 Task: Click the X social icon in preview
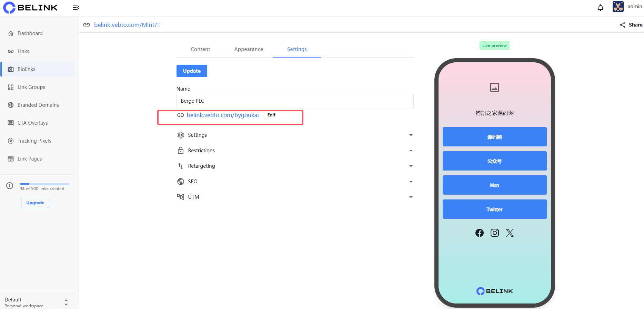(x=510, y=233)
